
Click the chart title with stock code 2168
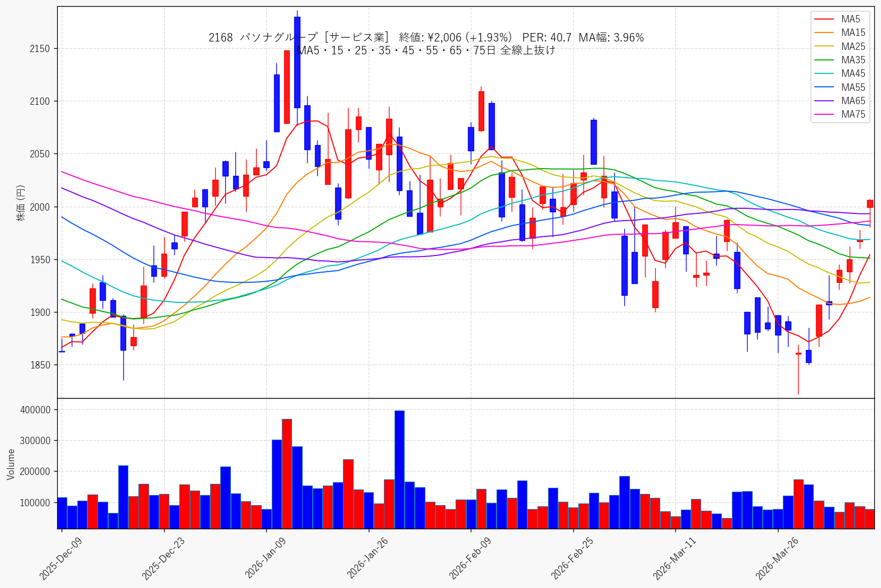pyautogui.click(x=426, y=38)
